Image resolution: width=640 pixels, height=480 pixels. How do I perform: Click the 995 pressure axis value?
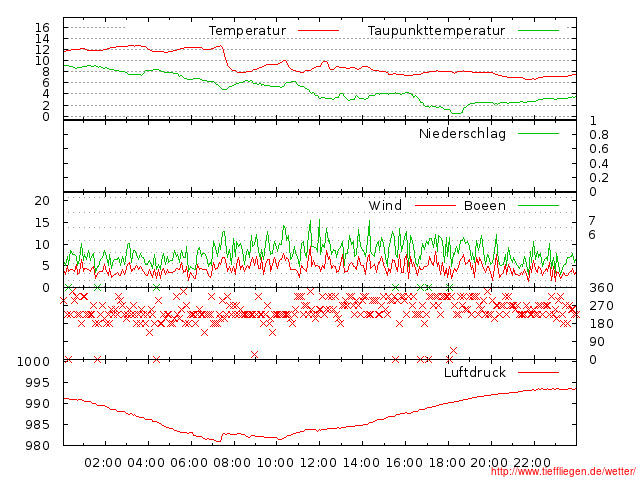click(x=37, y=383)
